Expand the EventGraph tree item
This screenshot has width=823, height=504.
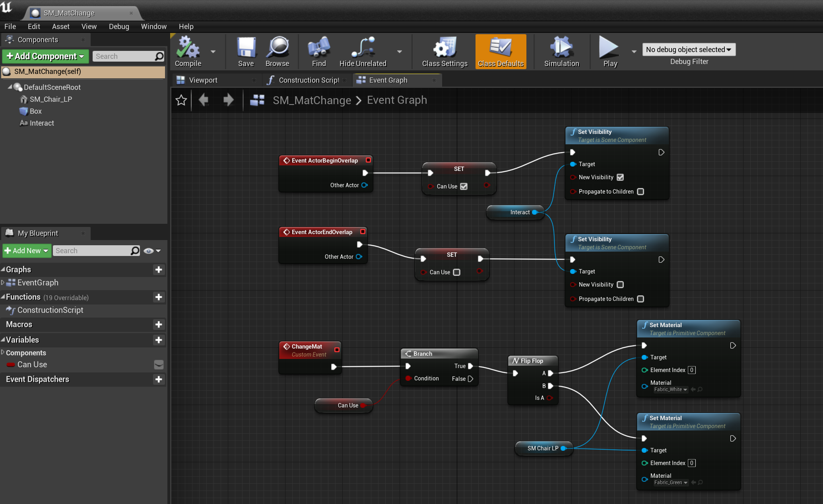[4, 283]
